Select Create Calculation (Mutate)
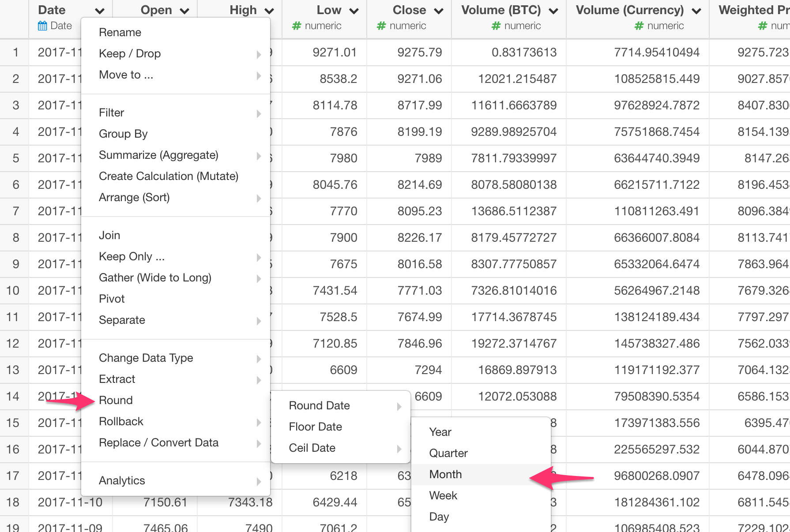 pos(176,176)
